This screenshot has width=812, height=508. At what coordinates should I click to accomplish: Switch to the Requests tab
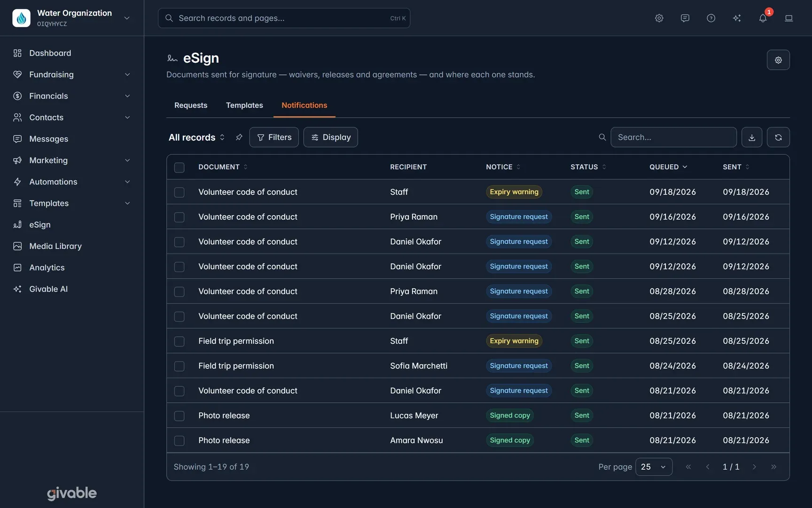[x=191, y=105]
